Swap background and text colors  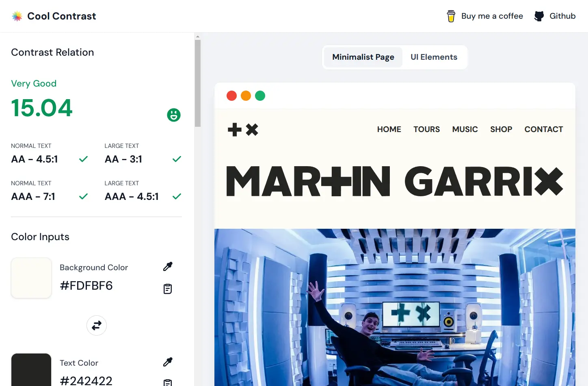[97, 325]
